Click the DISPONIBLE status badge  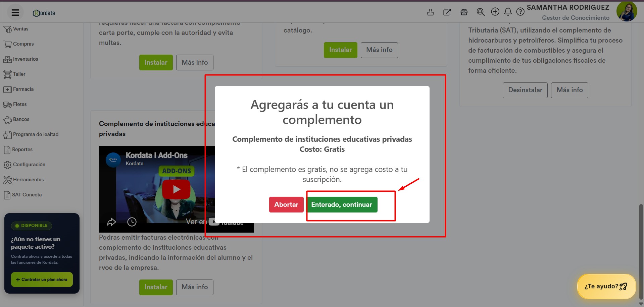[32, 226]
